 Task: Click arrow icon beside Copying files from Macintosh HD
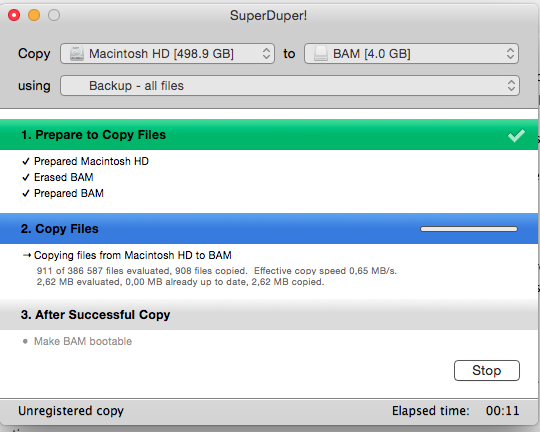(x=27, y=255)
